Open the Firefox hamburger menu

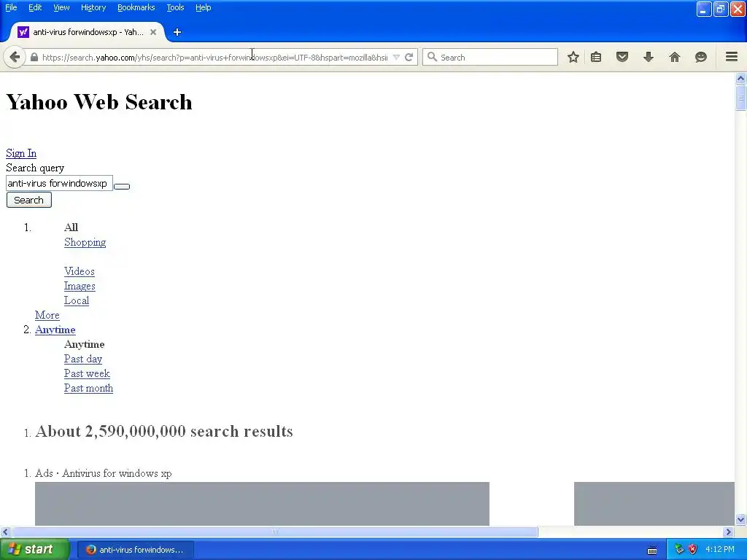pyautogui.click(x=732, y=57)
